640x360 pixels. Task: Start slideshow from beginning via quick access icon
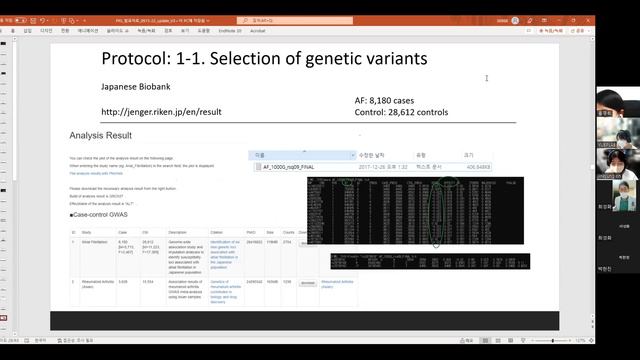(64, 20)
